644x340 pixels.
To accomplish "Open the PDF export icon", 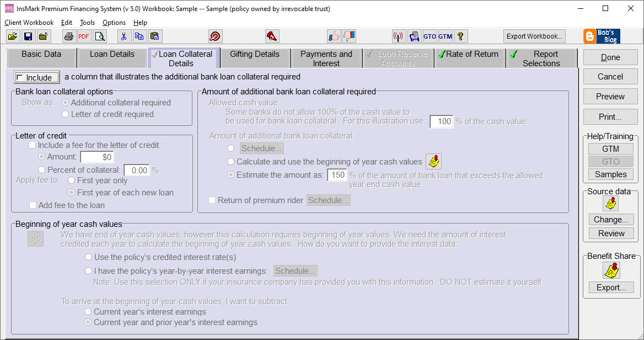I will (83, 36).
